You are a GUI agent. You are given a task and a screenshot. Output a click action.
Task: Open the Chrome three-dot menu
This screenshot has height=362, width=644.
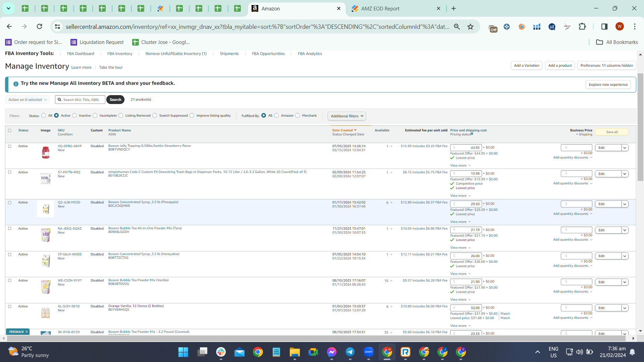[635, 26]
